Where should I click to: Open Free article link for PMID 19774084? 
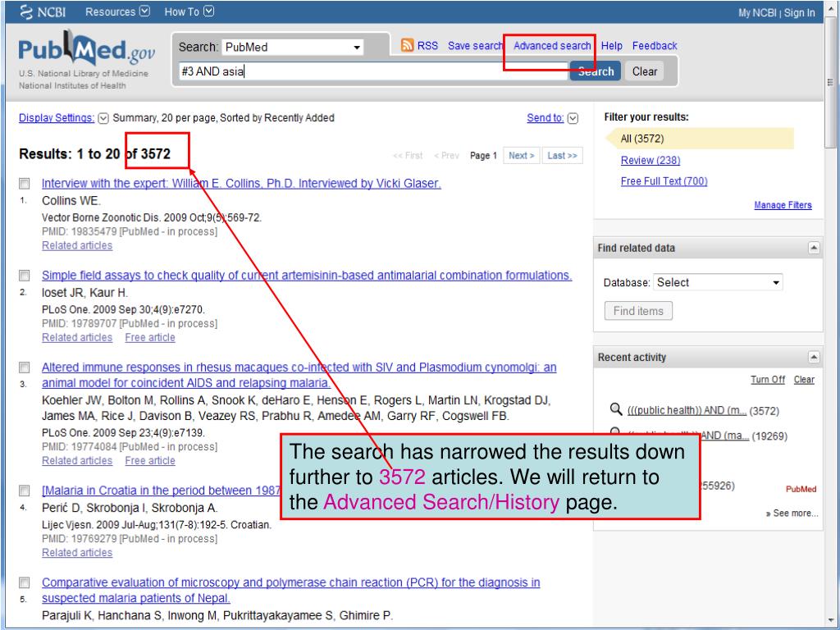(150, 461)
